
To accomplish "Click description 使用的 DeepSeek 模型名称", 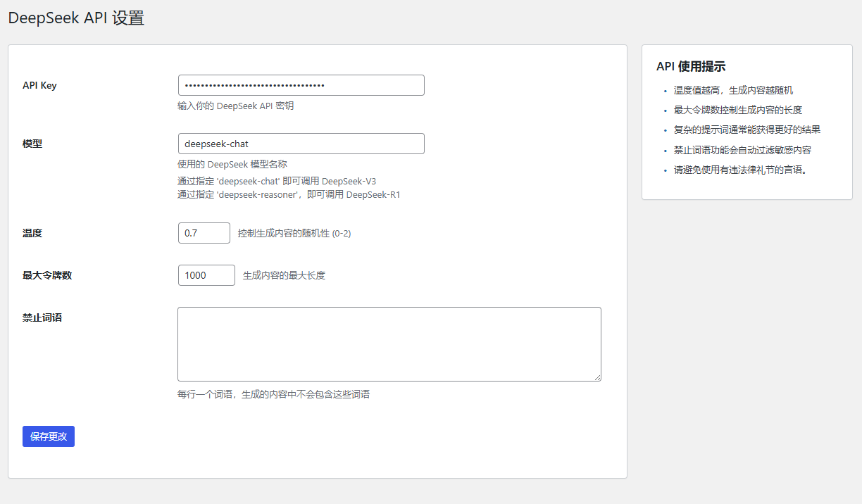I will (x=232, y=164).
